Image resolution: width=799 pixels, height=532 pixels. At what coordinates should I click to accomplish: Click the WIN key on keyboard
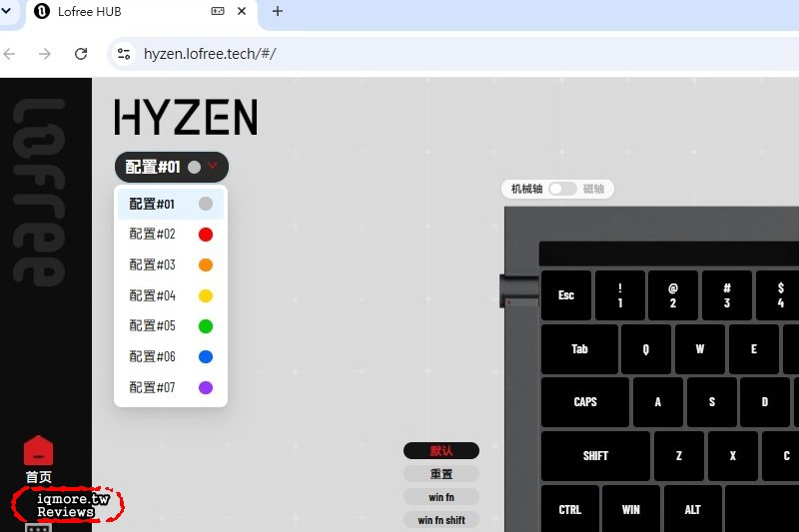(x=631, y=509)
